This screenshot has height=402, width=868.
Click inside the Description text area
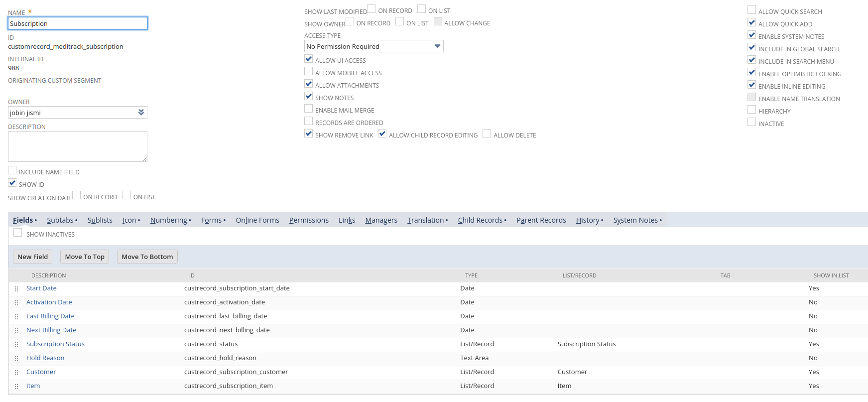pos(77,146)
